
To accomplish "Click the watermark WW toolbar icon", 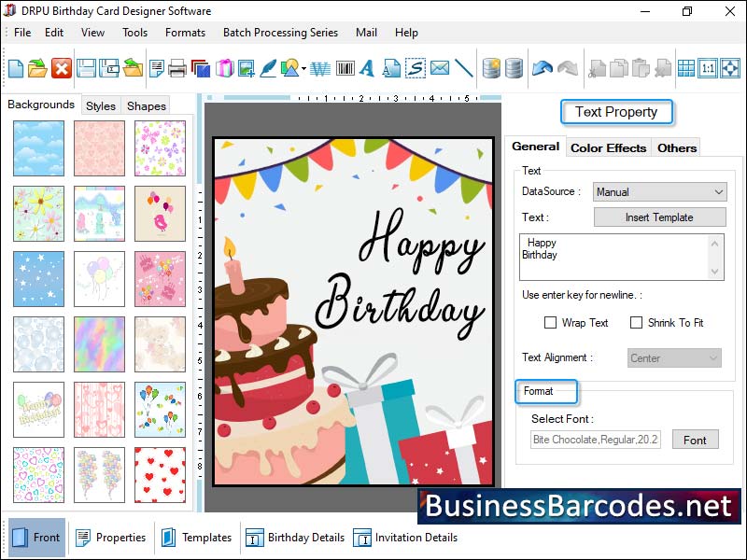I will (x=319, y=67).
